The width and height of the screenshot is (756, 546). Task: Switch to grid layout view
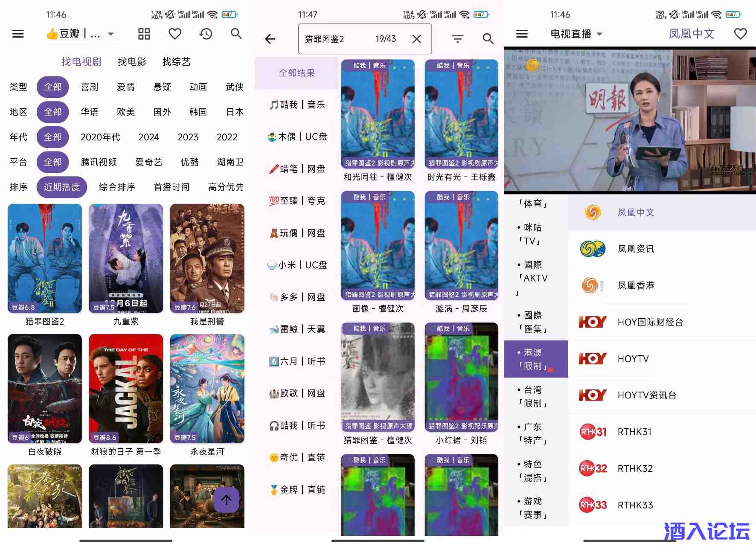(144, 34)
